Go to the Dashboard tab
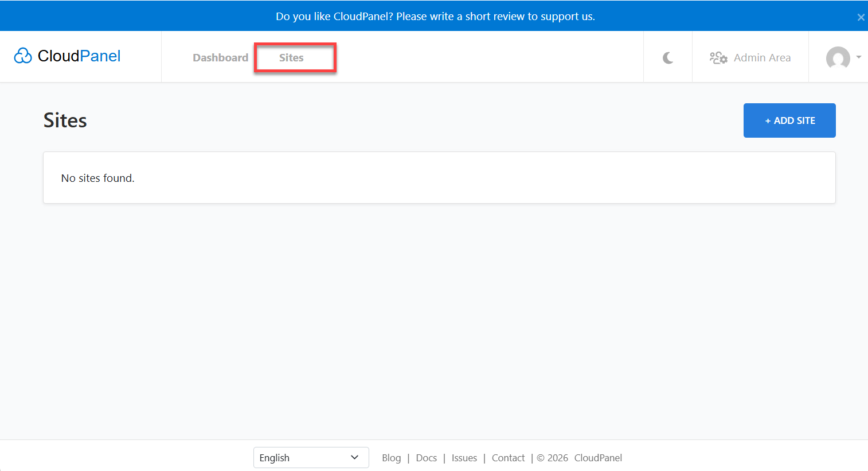 tap(221, 58)
